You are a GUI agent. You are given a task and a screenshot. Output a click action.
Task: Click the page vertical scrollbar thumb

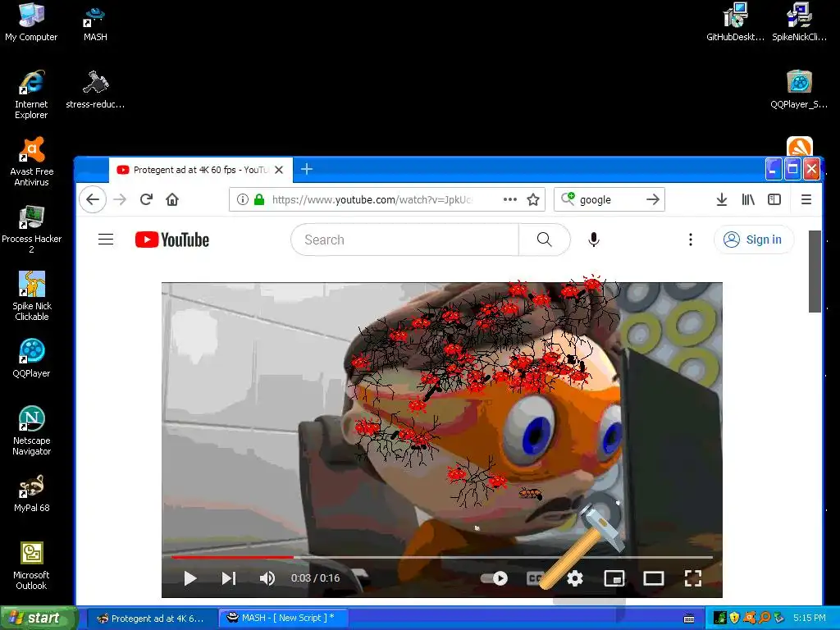(815, 271)
